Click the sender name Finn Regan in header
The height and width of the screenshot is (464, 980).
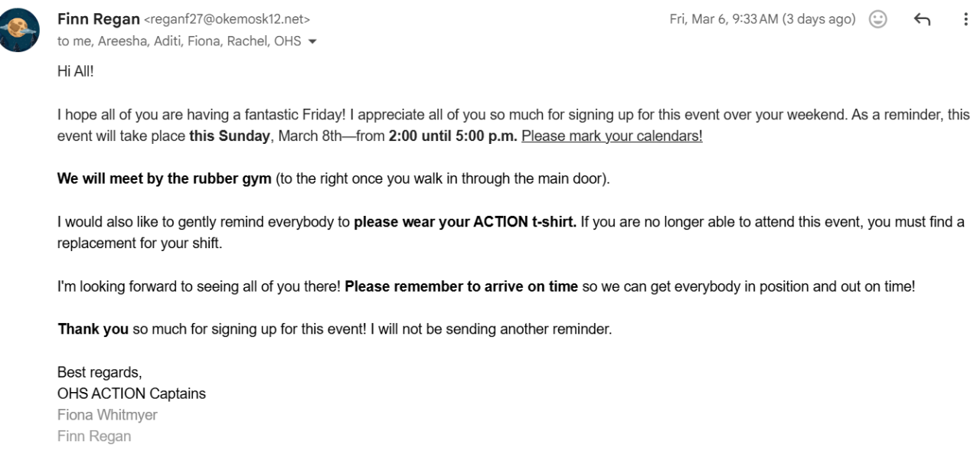tap(97, 20)
